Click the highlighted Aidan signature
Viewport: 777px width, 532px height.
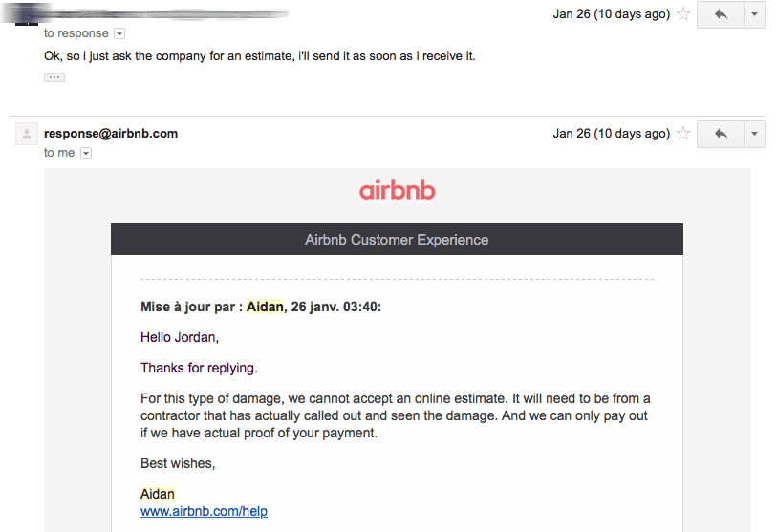[158, 494]
